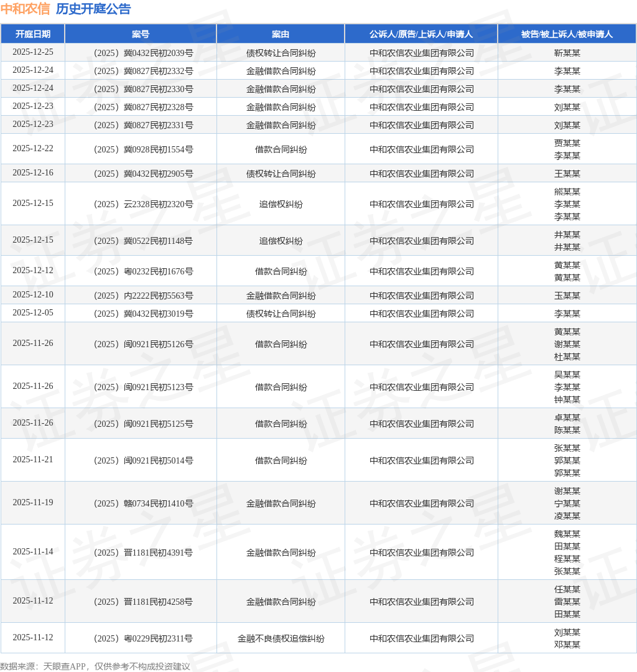
Task: Select the 公诉人/原告/上诉人/申请人 column header
Action: click(x=421, y=34)
